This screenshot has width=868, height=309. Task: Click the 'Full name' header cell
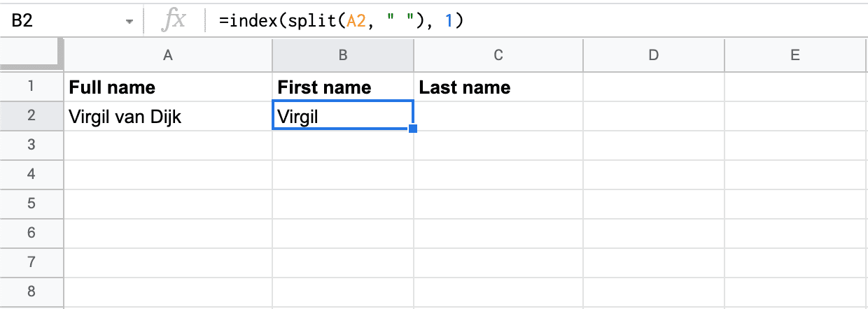[x=168, y=87]
